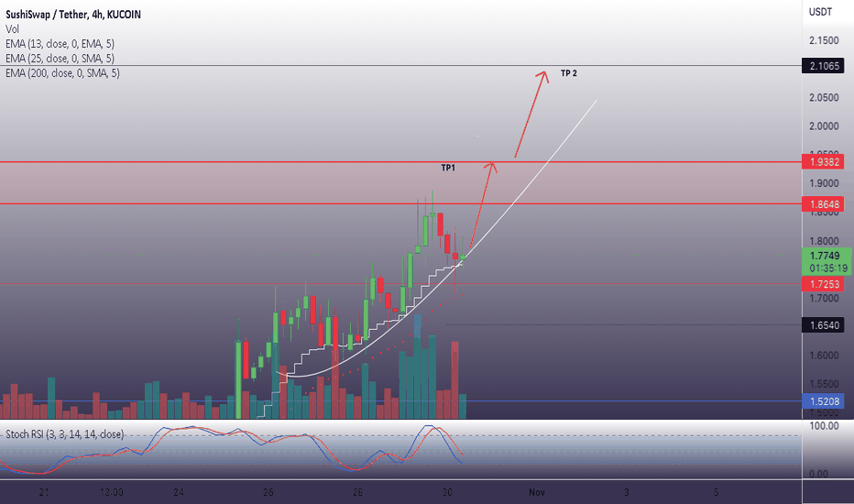Image resolution: width=854 pixels, height=504 pixels.
Task: Click the USDT currency label
Action: tap(820, 12)
